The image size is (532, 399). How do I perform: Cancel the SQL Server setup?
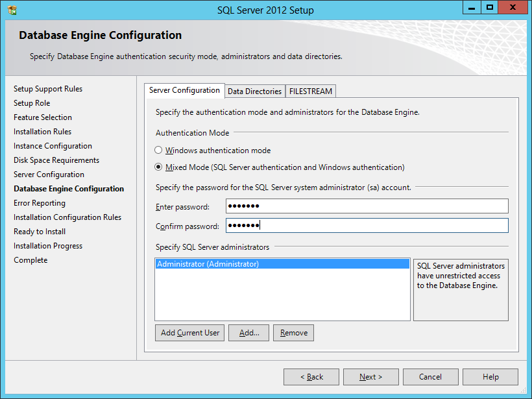(x=430, y=377)
